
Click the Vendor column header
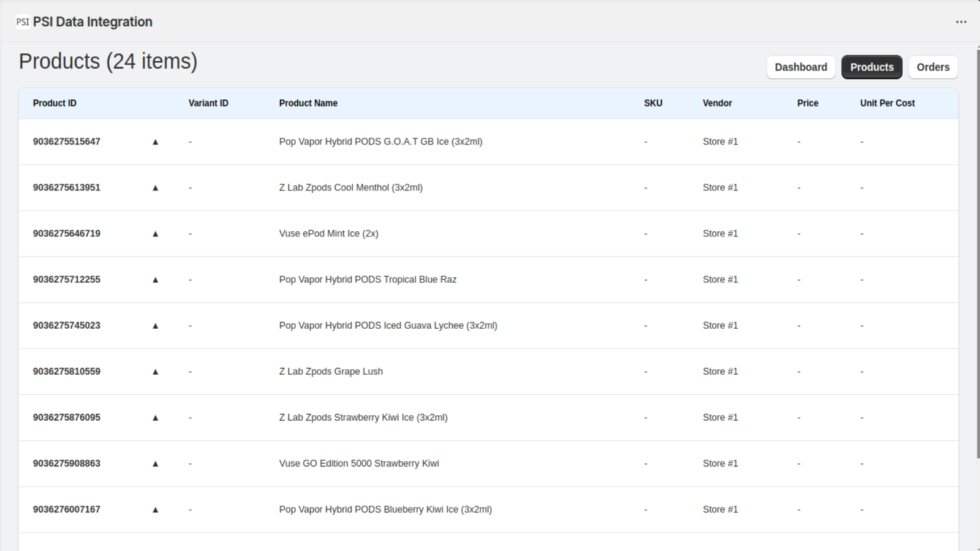[717, 103]
